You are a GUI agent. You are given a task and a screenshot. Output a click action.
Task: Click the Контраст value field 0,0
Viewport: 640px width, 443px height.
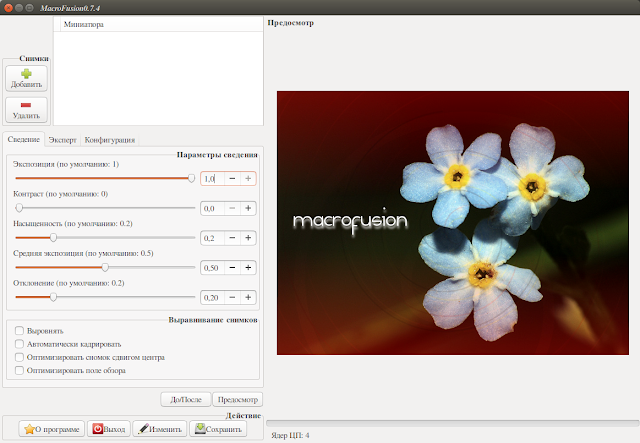coord(213,208)
